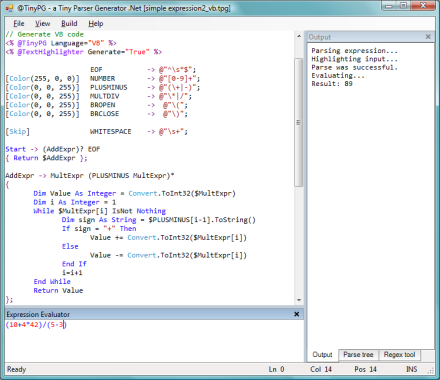Maximize the TinyPG window
This screenshot has width=440, height=380.
coord(403,6)
